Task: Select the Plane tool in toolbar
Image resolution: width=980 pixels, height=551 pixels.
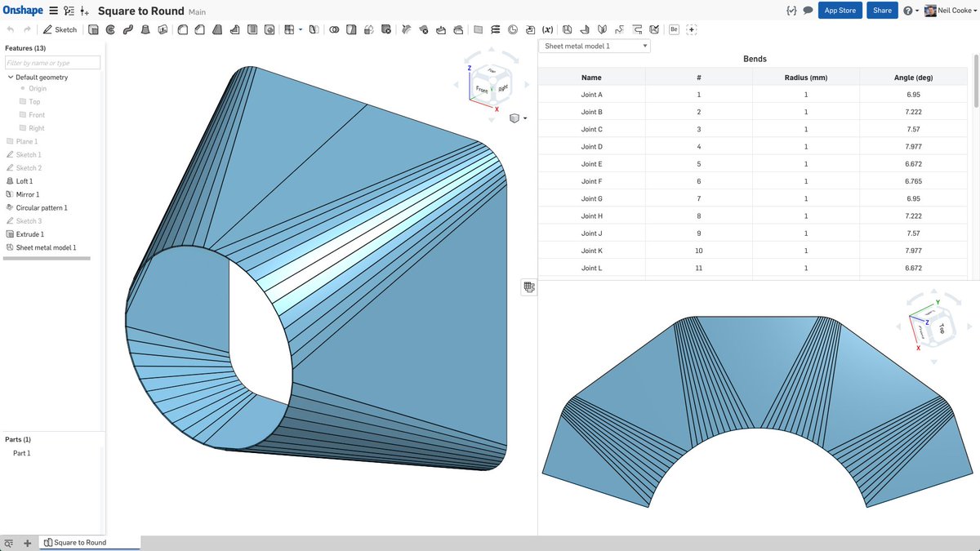Action: 478,29
